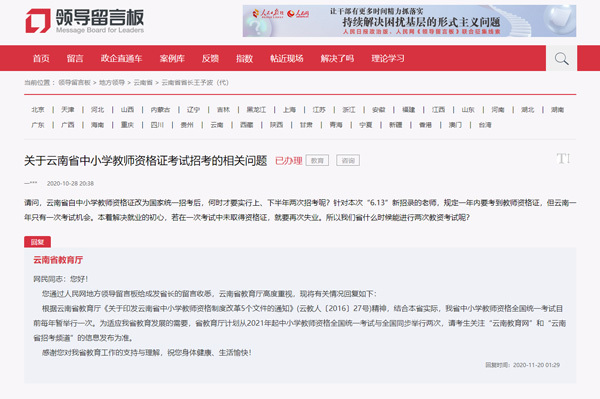Select 福建 in the province list
Viewport: 600px width, 399px height.
pos(409,110)
